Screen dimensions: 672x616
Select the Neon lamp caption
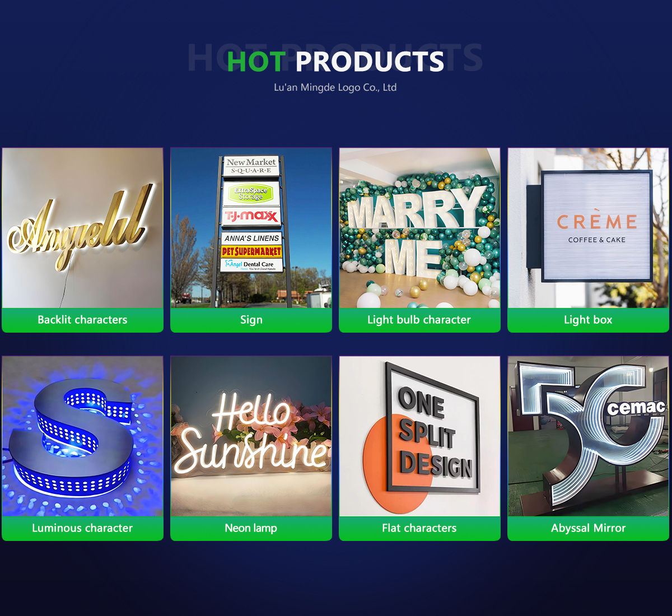coord(251,528)
